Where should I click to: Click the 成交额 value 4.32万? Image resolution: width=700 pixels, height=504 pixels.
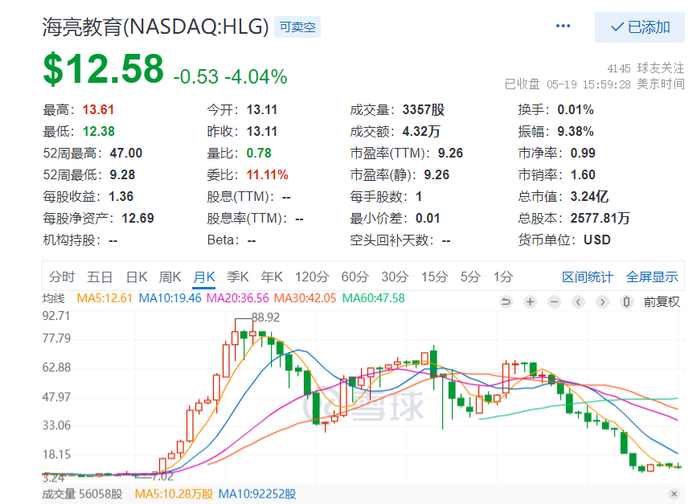[421, 132]
